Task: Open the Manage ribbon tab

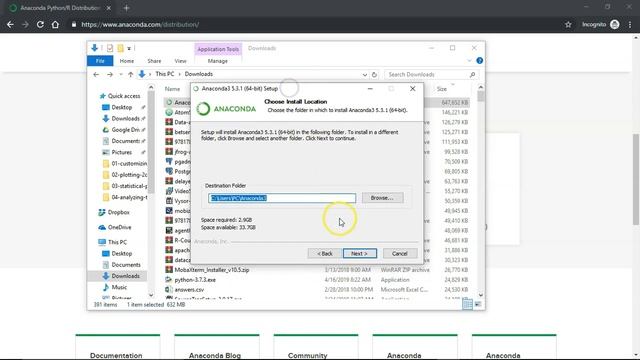Action: (218, 61)
